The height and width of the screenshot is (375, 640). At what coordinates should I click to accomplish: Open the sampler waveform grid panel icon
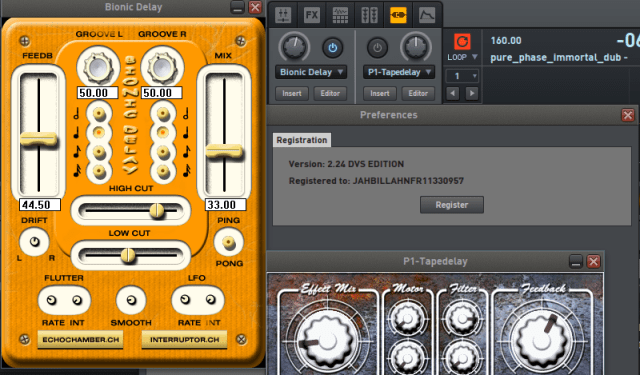(340, 16)
